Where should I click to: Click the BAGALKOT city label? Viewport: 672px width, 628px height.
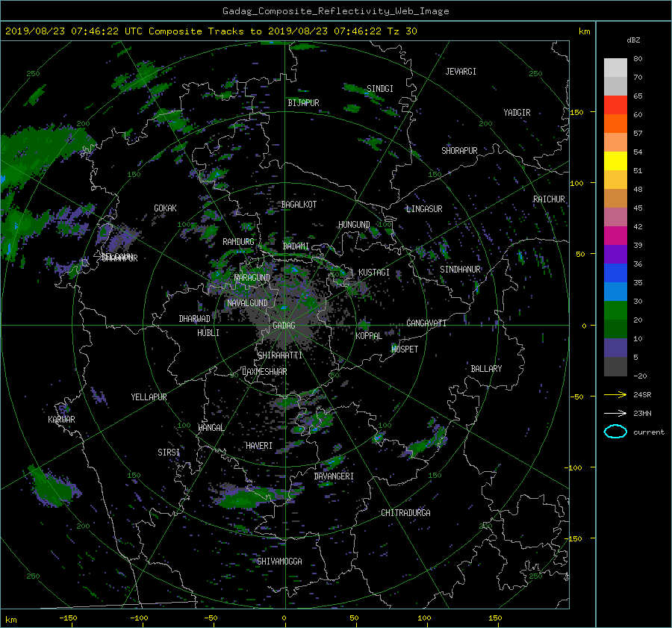tap(299, 205)
